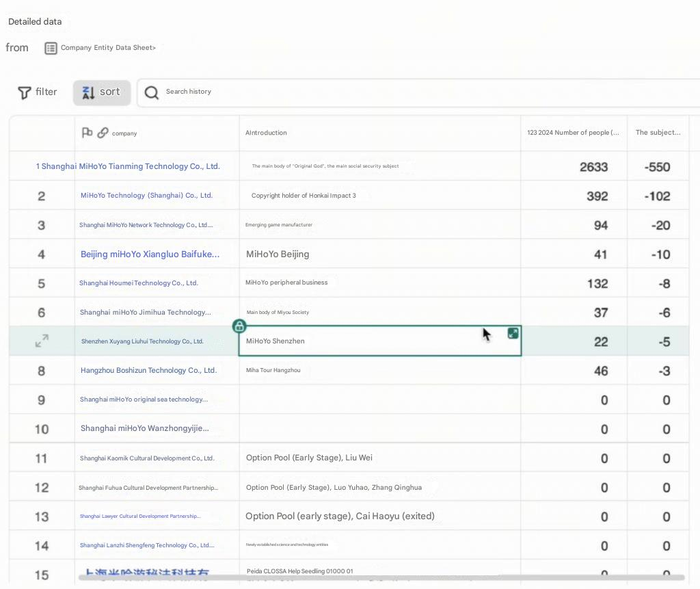Image resolution: width=700 pixels, height=589 pixels.
Task: Open the filter options
Action: pos(38,92)
